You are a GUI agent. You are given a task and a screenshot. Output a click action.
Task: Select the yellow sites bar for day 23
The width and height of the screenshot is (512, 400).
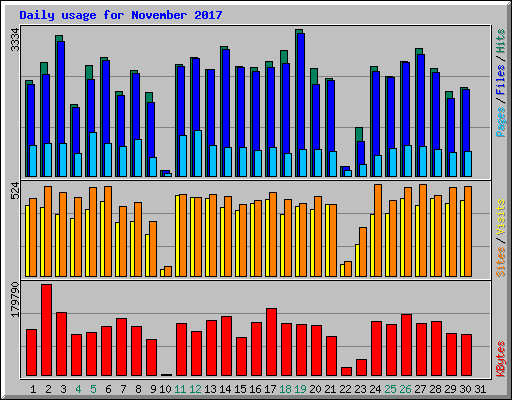357,260
